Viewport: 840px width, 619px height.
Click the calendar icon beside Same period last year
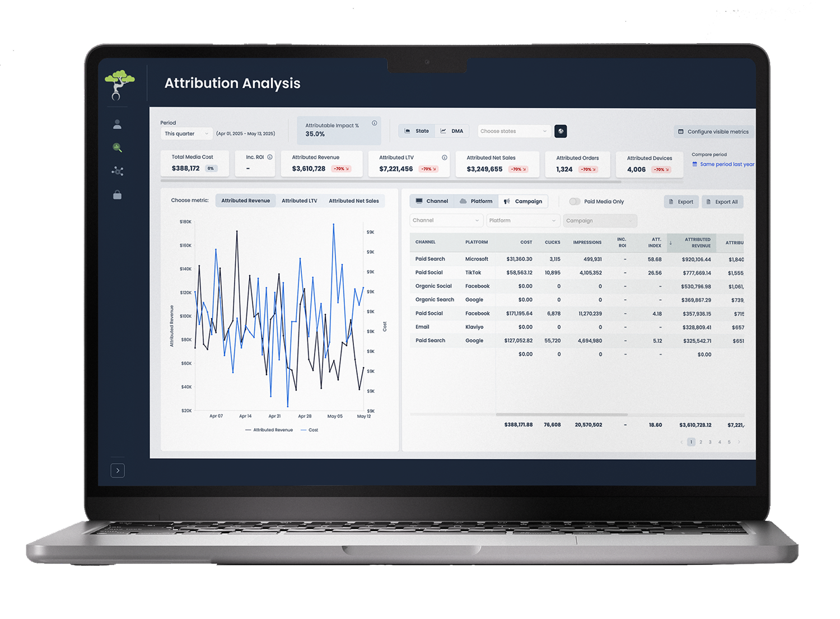695,164
